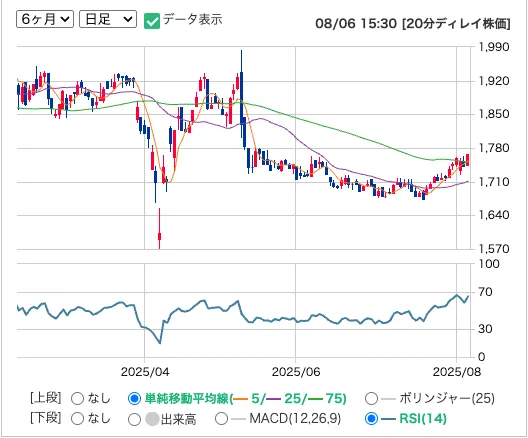The image size is (528, 438).
Task: Click the [下段] row label
Action: [x=46, y=418]
